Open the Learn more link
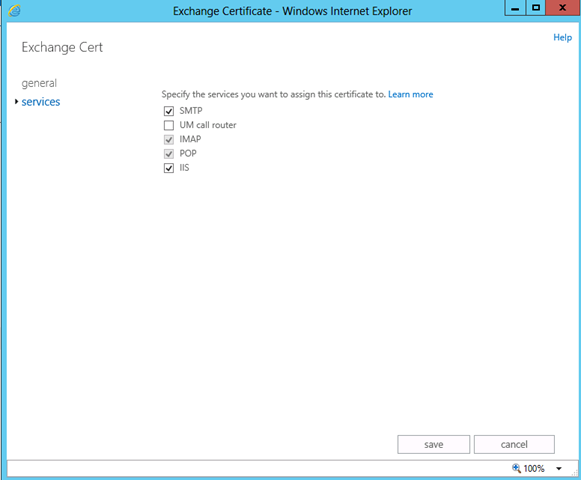The height and width of the screenshot is (480, 581). [411, 95]
